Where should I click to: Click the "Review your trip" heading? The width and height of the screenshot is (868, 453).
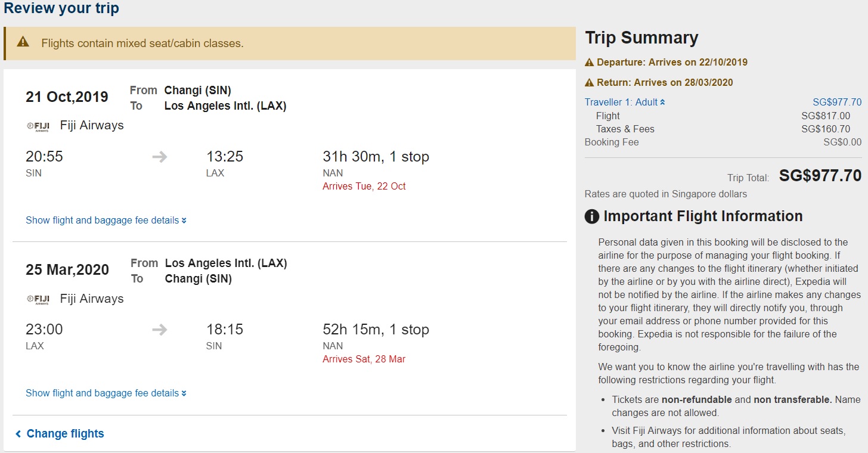click(61, 9)
